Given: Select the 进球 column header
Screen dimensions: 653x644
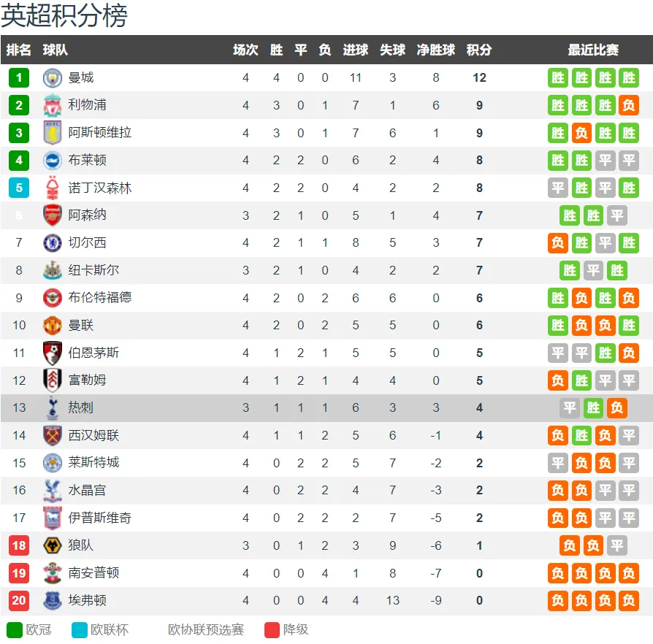Looking at the screenshot, I should point(355,50).
